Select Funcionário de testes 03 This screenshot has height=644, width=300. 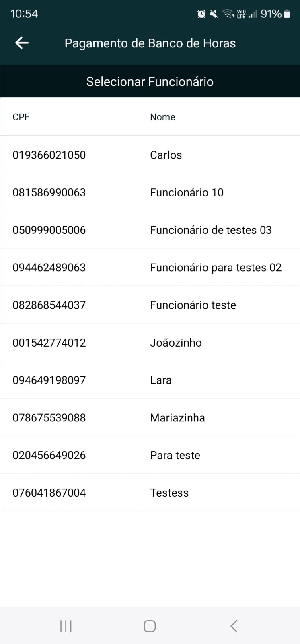pos(211,230)
